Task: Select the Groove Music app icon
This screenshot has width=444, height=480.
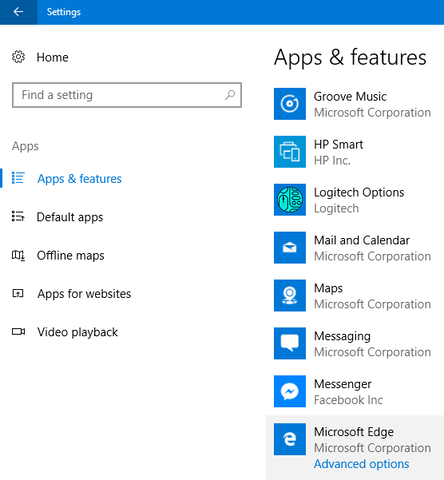Action: coord(290,104)
